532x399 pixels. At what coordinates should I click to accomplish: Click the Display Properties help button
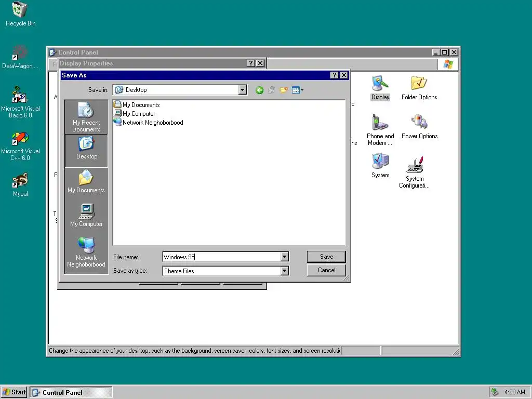pyautogui.click(x=250, y=63)
